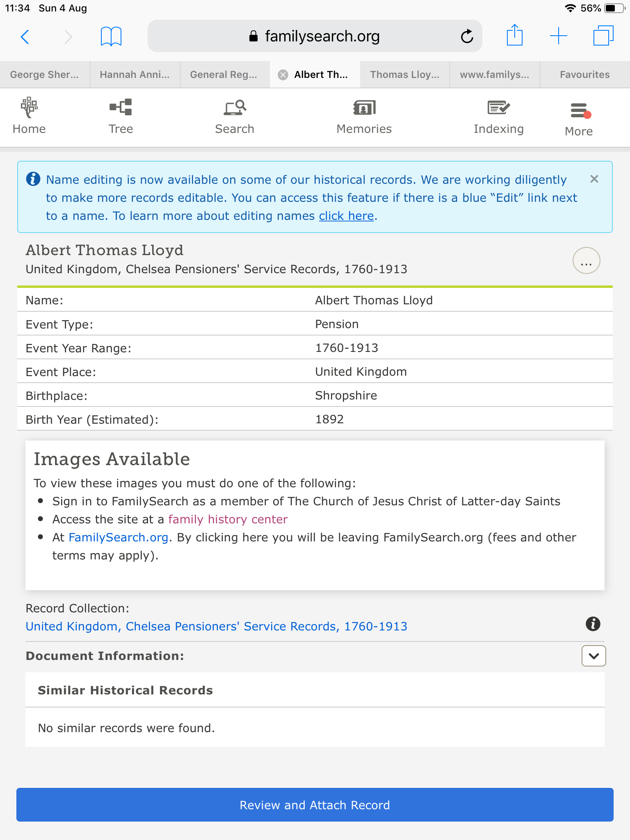Show all open tabs overview

pos(603,36)
